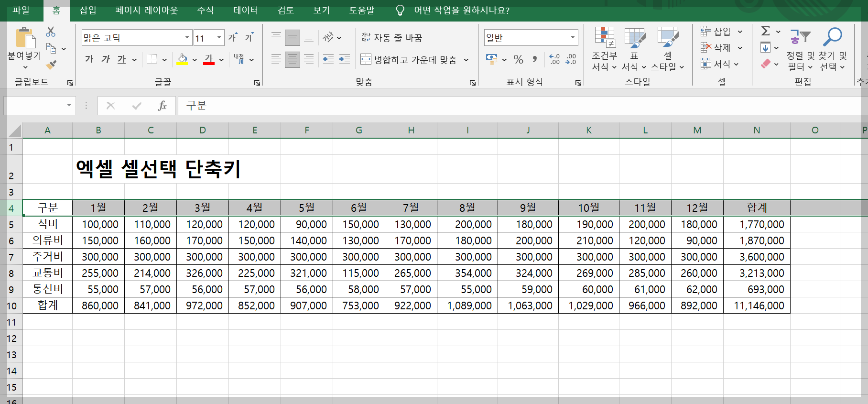Click the Clear eraser icon

766,64
